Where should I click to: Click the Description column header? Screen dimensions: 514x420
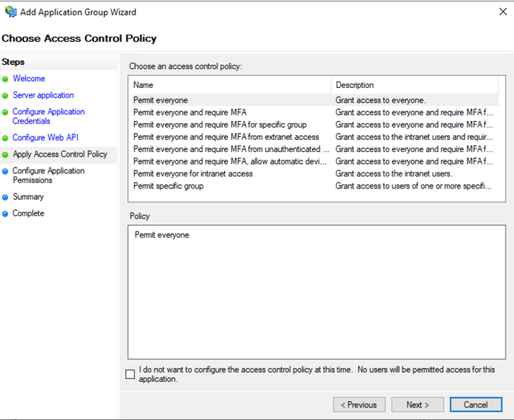[x=415, y=85]
